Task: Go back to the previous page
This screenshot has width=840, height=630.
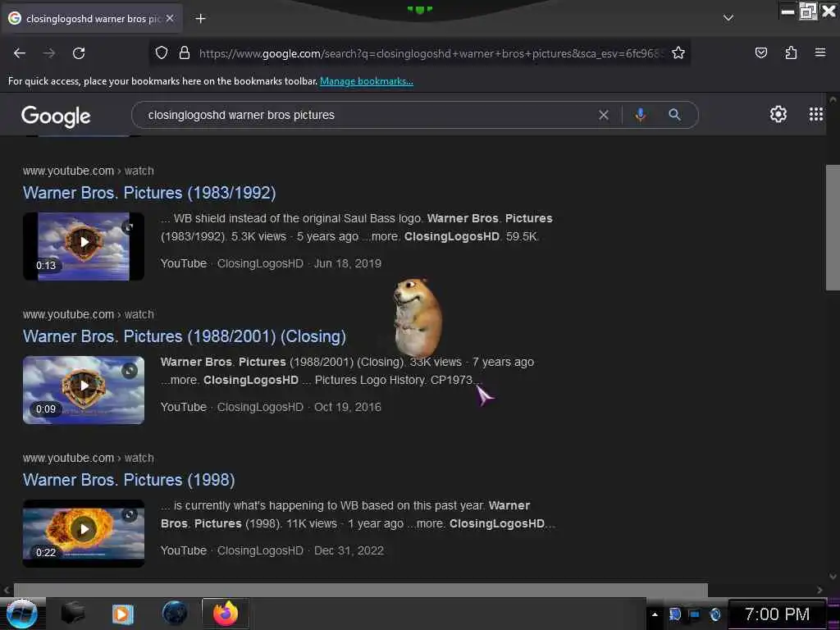Action: point(20,53)
